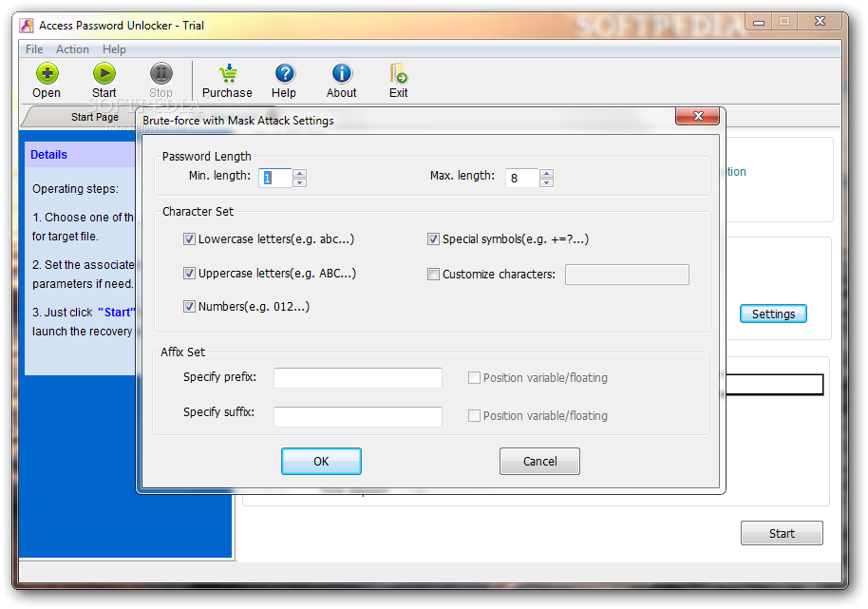Click the Exit toolbar icon
Viewport: 868px width, 609px height.
[398, 74]
